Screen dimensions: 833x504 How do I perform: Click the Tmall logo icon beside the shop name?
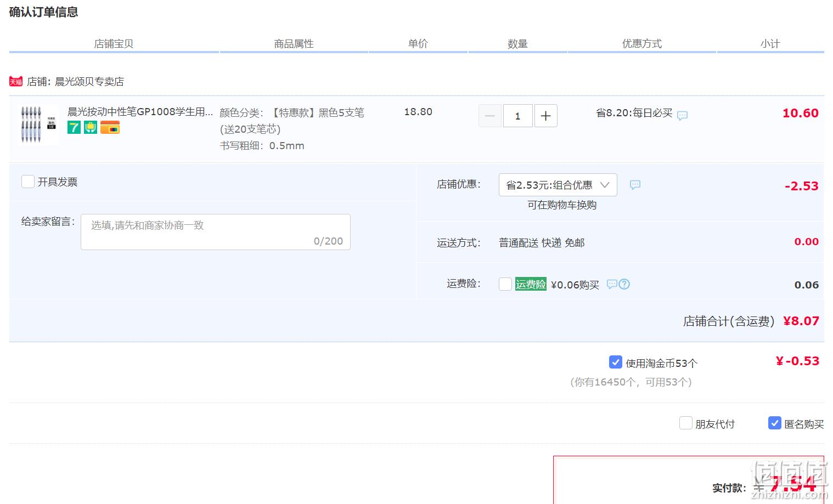coord(16,82)
